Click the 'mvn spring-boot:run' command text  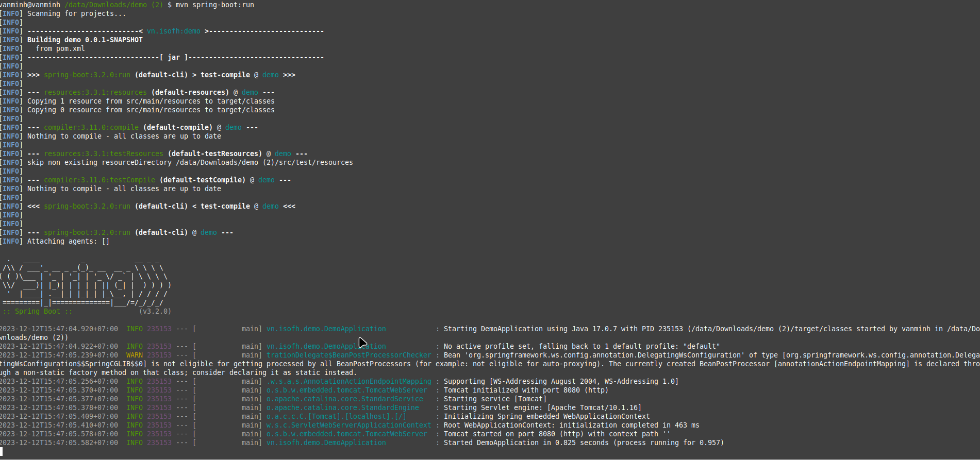tap(215, 5)
